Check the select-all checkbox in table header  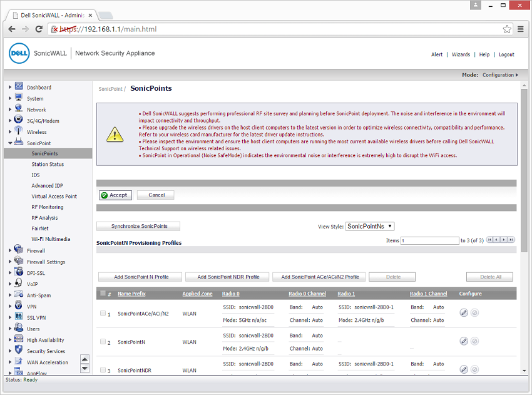coord(103,293)
